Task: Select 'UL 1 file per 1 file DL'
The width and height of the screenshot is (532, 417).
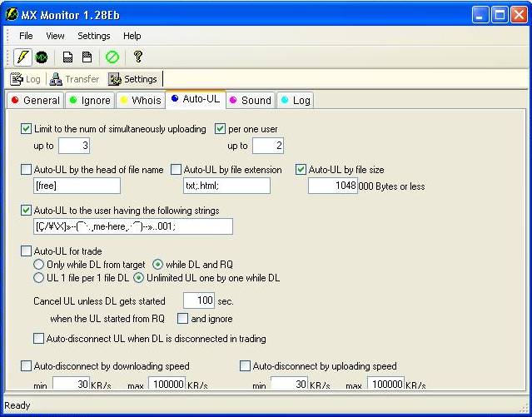Action: pyautogui.click(x=38, y=278)
